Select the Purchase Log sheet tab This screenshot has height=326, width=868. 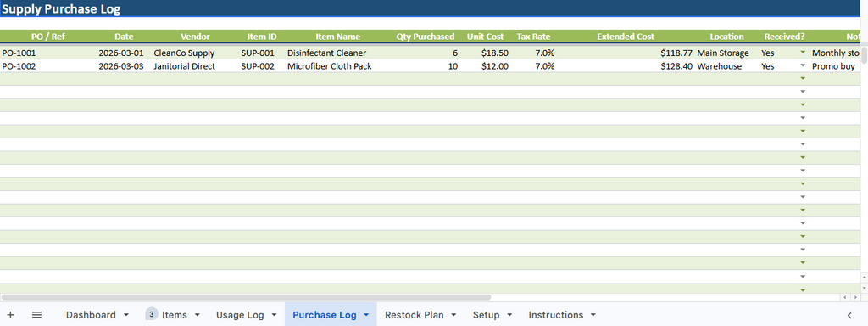(325, 315)
